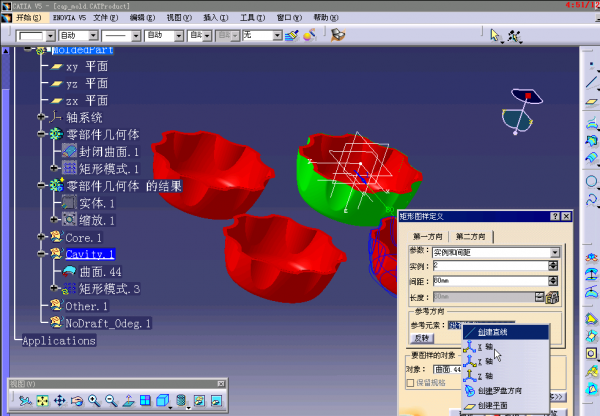600x416 pixels.
Task: Click the 间距 field spinner arrows
Action: pos(553,281)
